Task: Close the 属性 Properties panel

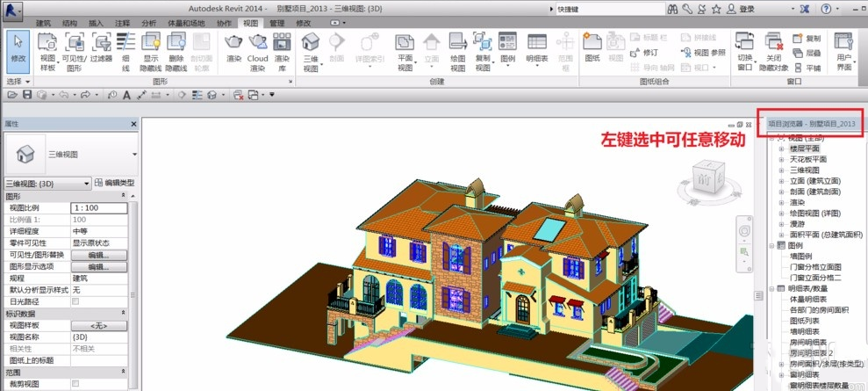Action: 133,125
